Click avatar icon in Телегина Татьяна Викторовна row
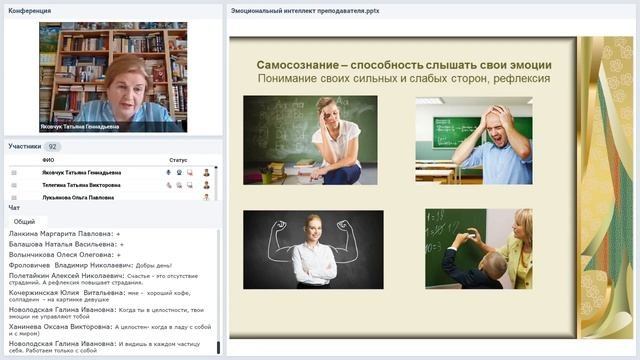This screenshot has height=360, width=640. click(x=207, y=185)
